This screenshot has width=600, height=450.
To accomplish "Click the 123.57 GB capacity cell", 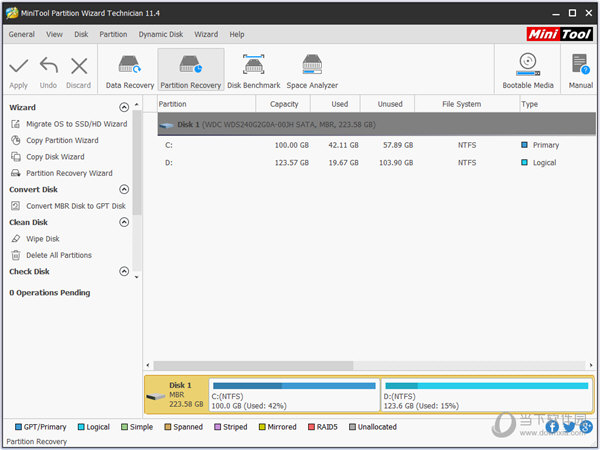I will 292,163.
